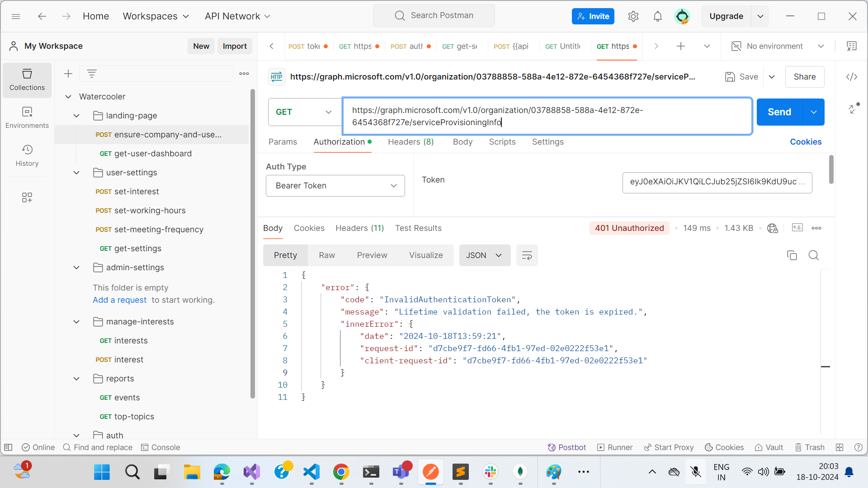Open the Console in status bar
The image size is (868, 488).
click(x=160, y=447)
